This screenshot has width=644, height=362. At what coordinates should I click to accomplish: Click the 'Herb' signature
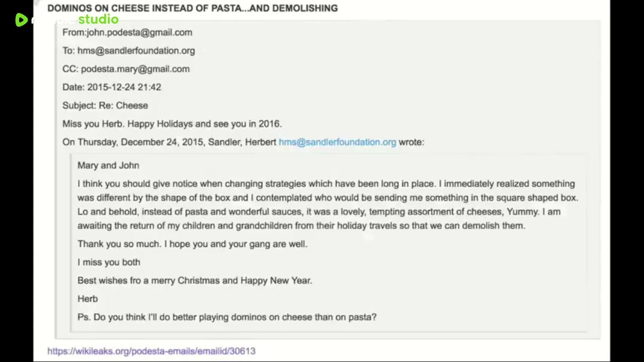[88, 299]
